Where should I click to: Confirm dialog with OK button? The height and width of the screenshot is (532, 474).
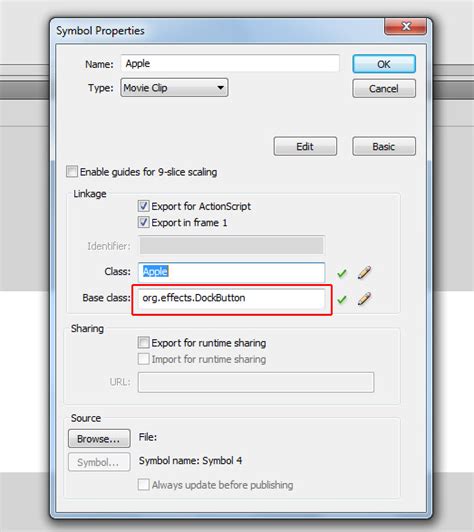[384, 64]
